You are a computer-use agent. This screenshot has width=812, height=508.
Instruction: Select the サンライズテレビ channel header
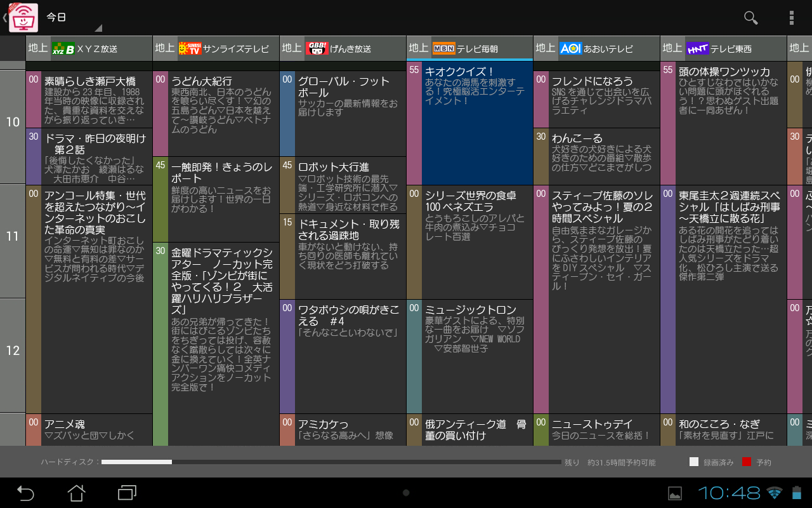pyautogui.click(x=216, y=48)
